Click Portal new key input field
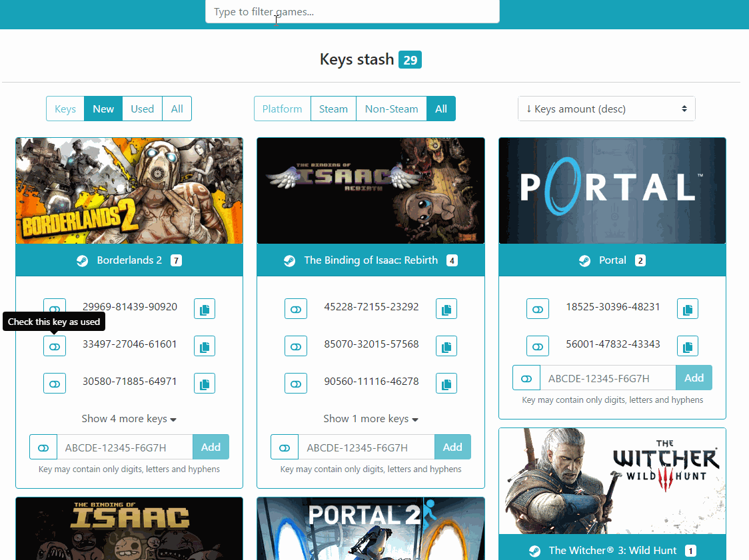749x560 pixels. (608, 378)
